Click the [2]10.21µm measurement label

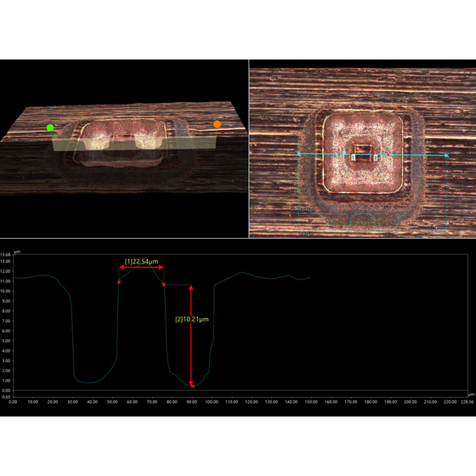tap(192, 320)
